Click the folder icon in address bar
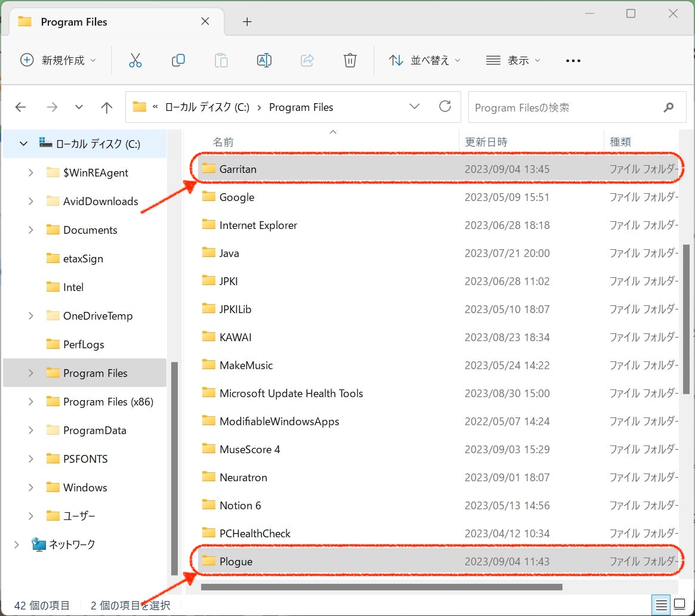The image size is (695, 616). pos(139,107)
